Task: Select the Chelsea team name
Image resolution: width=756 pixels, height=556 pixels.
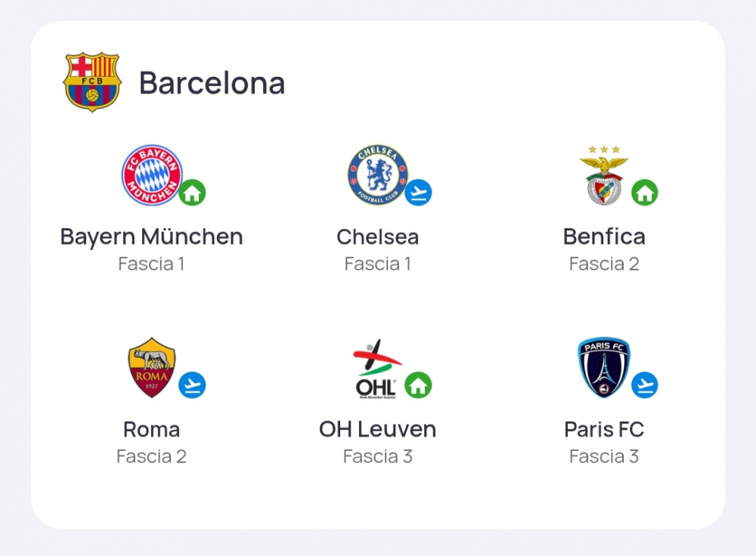Action: coord(377,237)
